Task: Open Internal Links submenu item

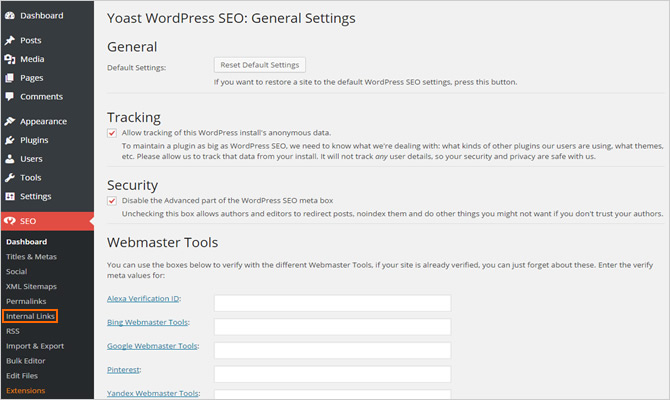Action: click(30, 316)
